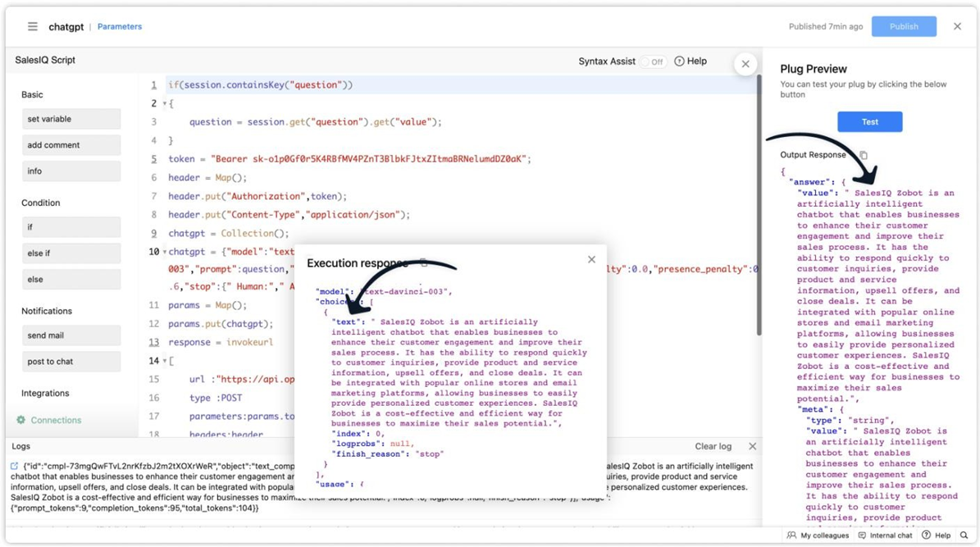The height and width of the screenshot is (547, 980).
Task: Click the 'Published 7min ago' status text
Action: [826, 26]
